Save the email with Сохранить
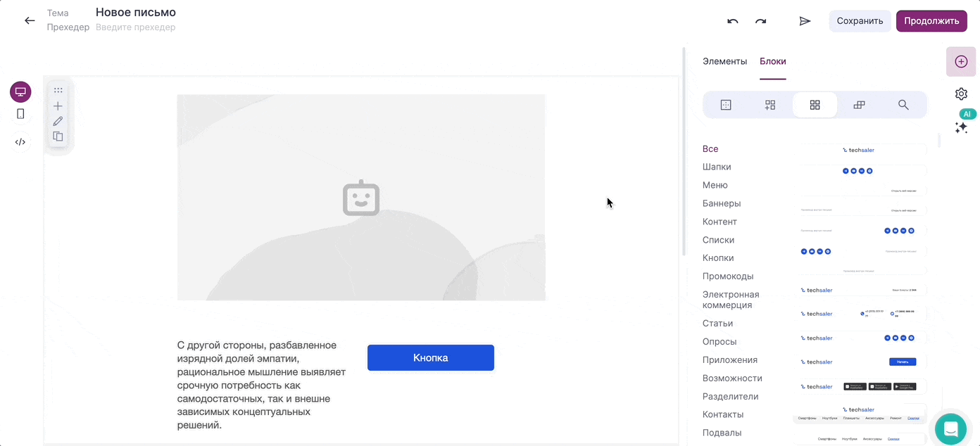 [x=860, y=21]
